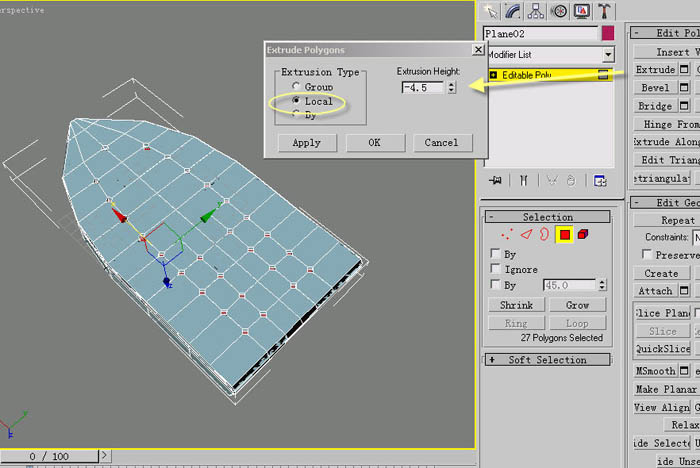Image resolution: width=700 pixels, height=468 pixels.
Task: Click the Grow selection button
Action: tap(577, 305)
